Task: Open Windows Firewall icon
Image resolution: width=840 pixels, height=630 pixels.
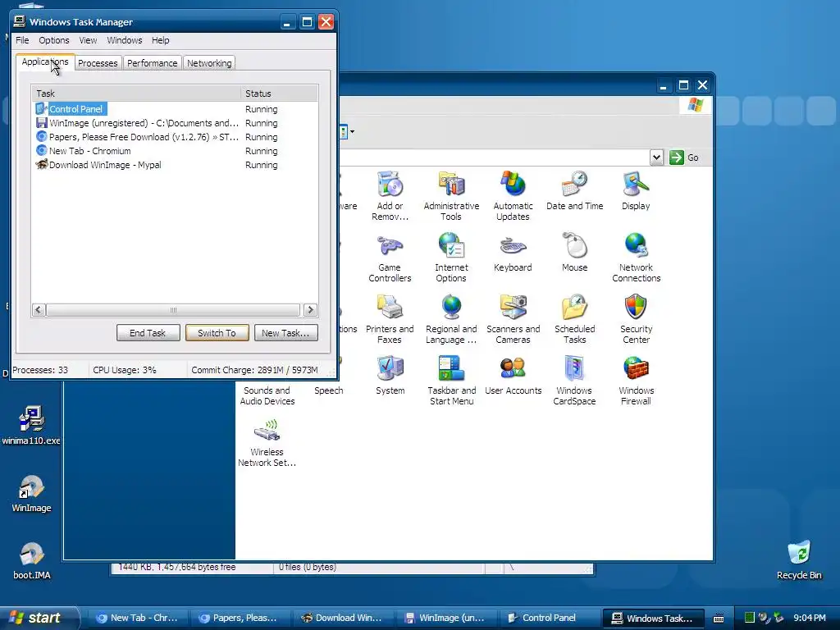Action: pos(636,381)
